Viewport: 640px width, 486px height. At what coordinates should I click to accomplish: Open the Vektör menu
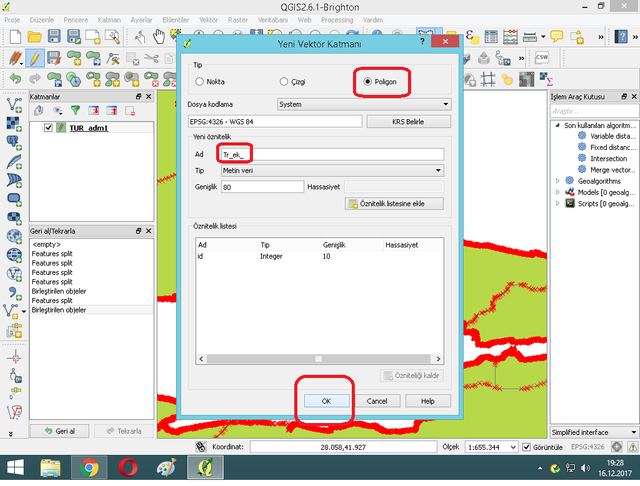coord(209,20)
